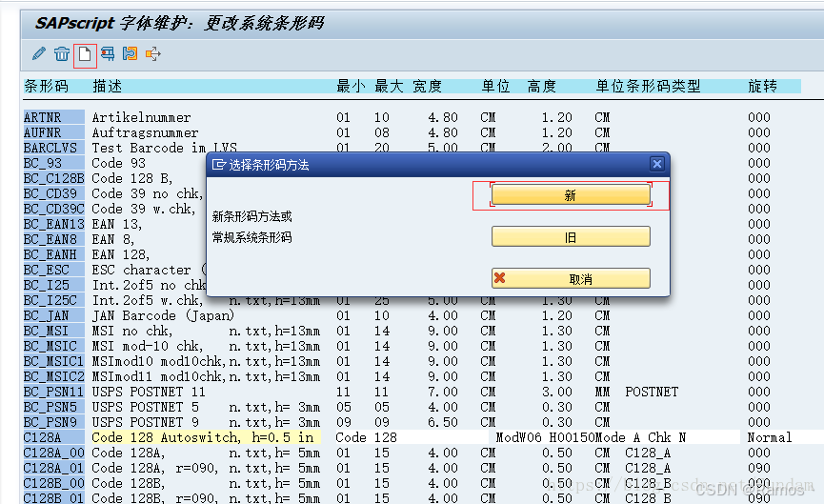Click POSTNET barcode type cell
Image resolution: width=824 pixels, height=504 pixels.
tap(652, 391)
